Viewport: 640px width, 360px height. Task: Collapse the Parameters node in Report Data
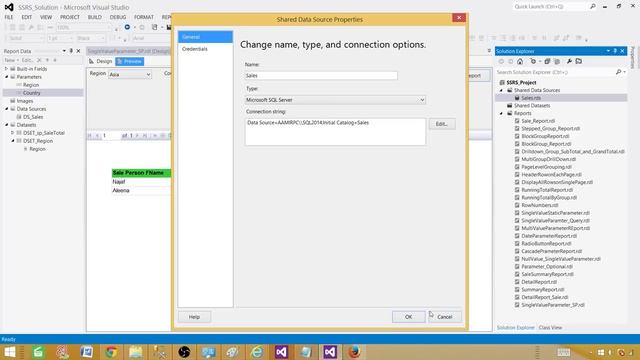pyautogui.click(x=6, y=77)
